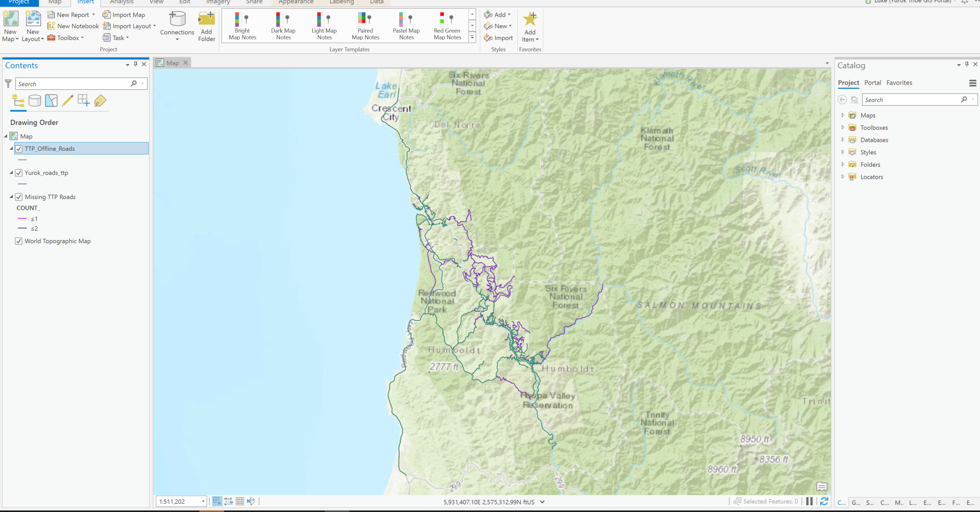This screenshot has width=980, height=512.
Task: Toggle World Topographic Map basemap visibility
Action: click(x=19, y=241)
